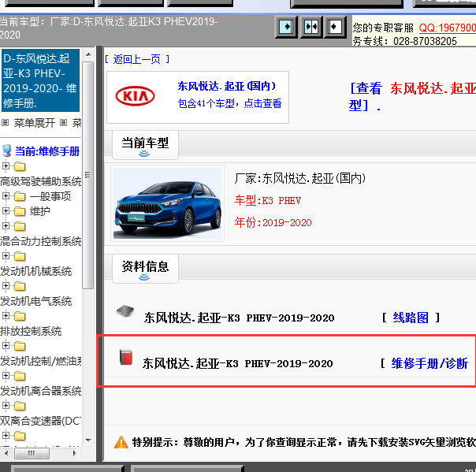Select 高级驾驶辅助系统 in tree
Image resolution: width=476 pixels, height=472 pixels.
[41, 181]
